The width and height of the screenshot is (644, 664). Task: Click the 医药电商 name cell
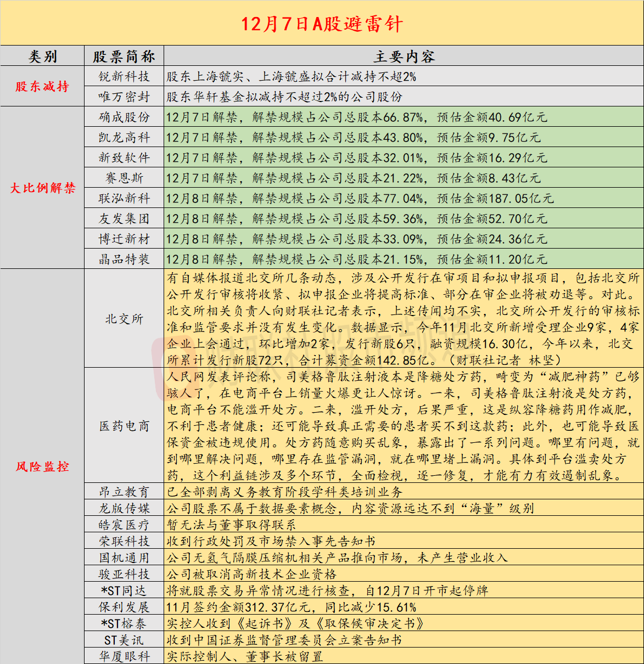tap(124, 426)
